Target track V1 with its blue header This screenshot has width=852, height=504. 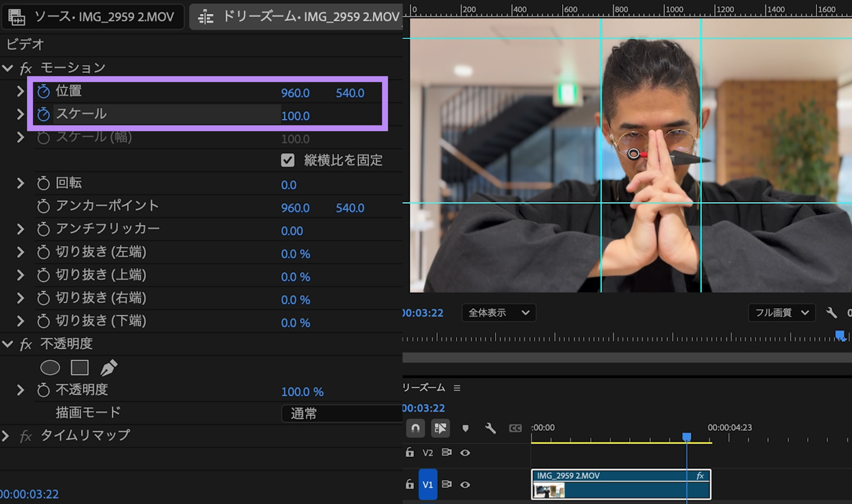point(428,484)
